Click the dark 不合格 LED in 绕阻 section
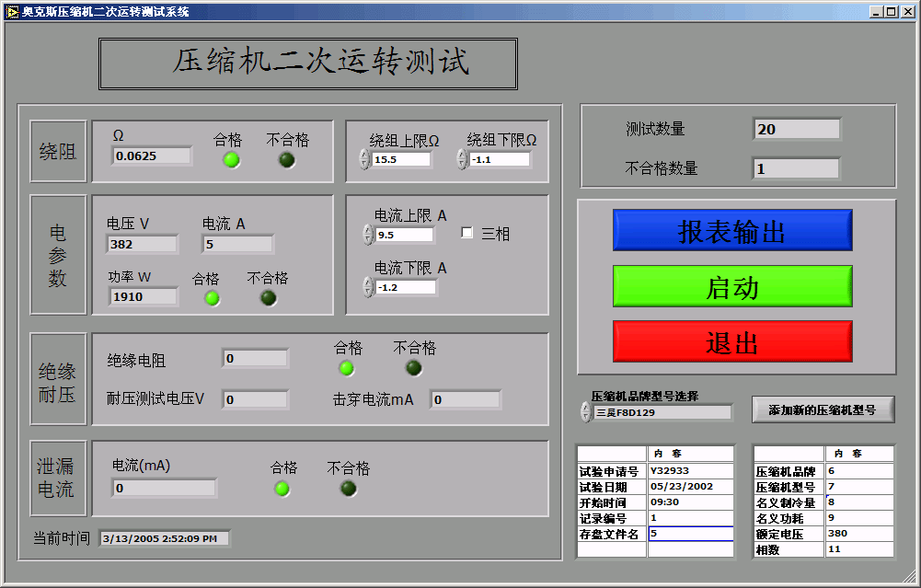Screen dimensions: 921x588 (x=287, y=159)
